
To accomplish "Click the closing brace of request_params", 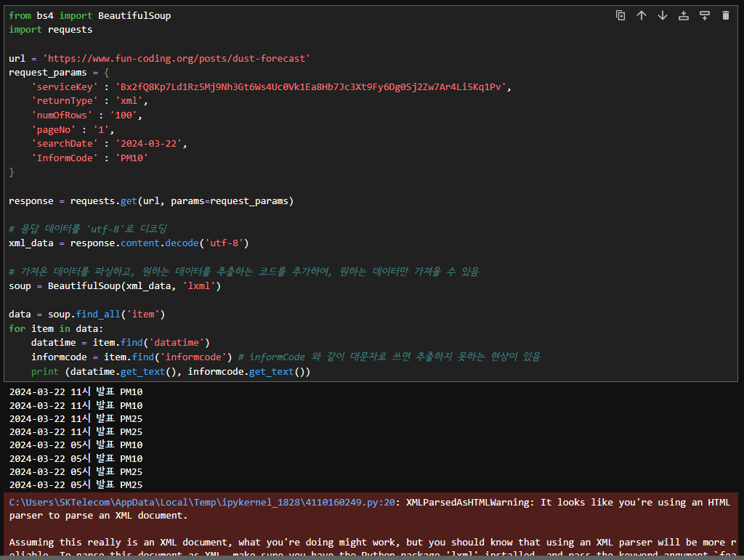I will tap(12, 173).
